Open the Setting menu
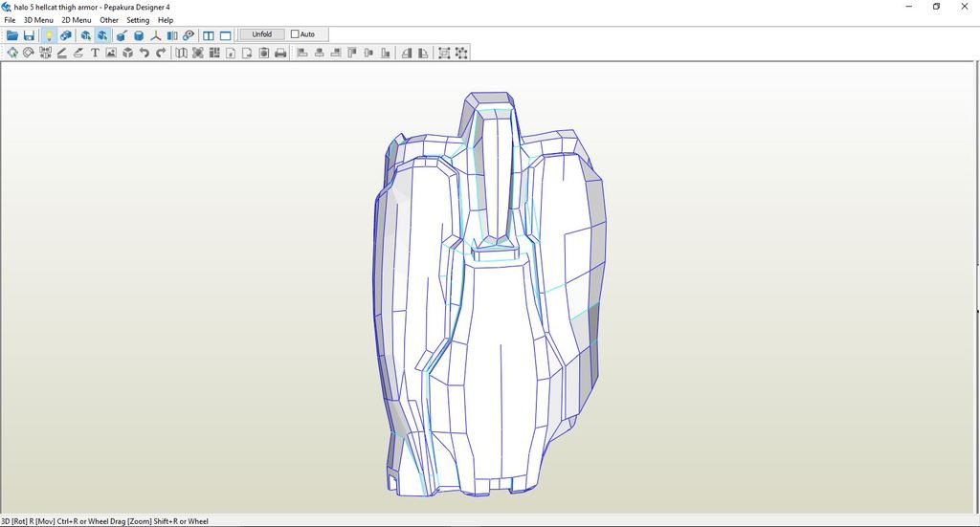 point(138,20)
